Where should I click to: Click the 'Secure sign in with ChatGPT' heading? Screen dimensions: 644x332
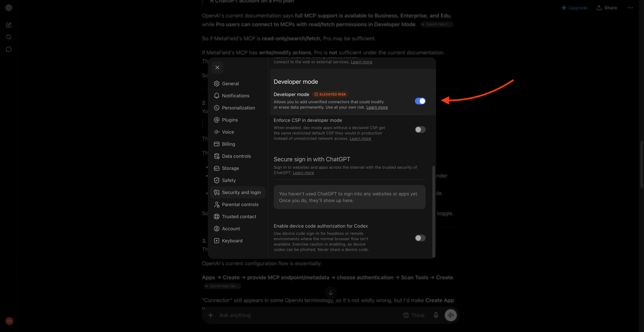pyautogui.click(x=312, y=159)
